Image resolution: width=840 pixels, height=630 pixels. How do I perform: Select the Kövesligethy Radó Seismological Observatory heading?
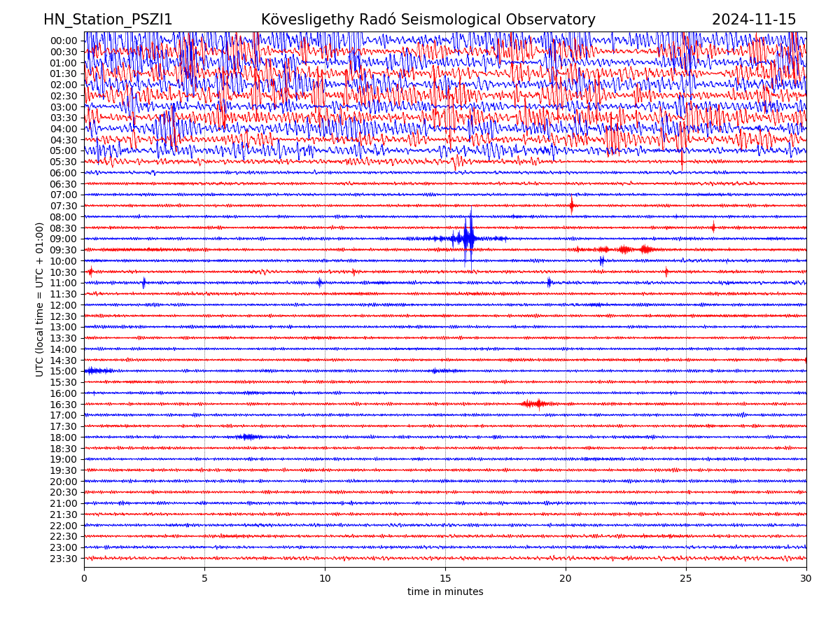coord(428,20)
